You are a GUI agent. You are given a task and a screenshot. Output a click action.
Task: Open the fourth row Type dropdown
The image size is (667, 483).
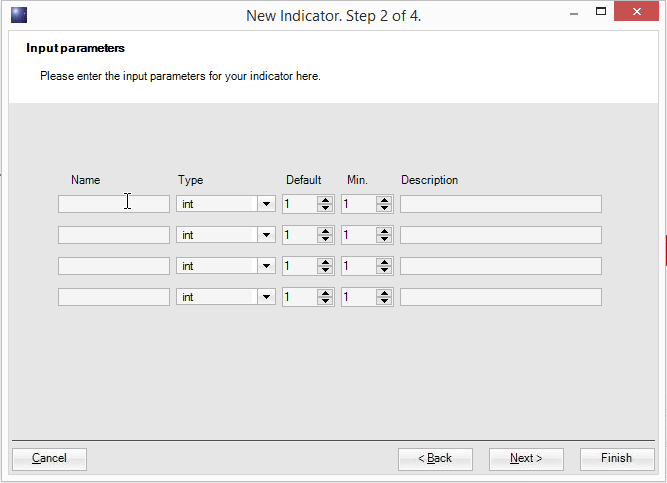[x=266, y=297]
